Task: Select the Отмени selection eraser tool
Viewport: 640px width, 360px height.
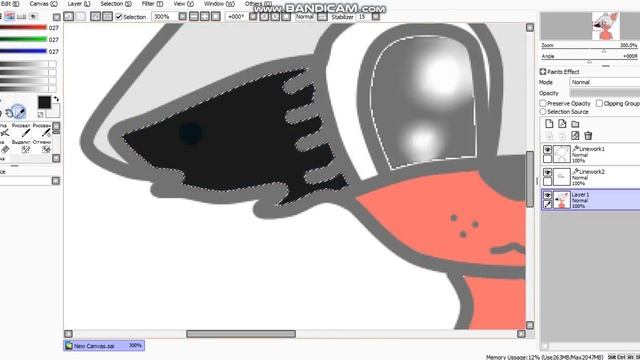Action: (x=42, y=147)
